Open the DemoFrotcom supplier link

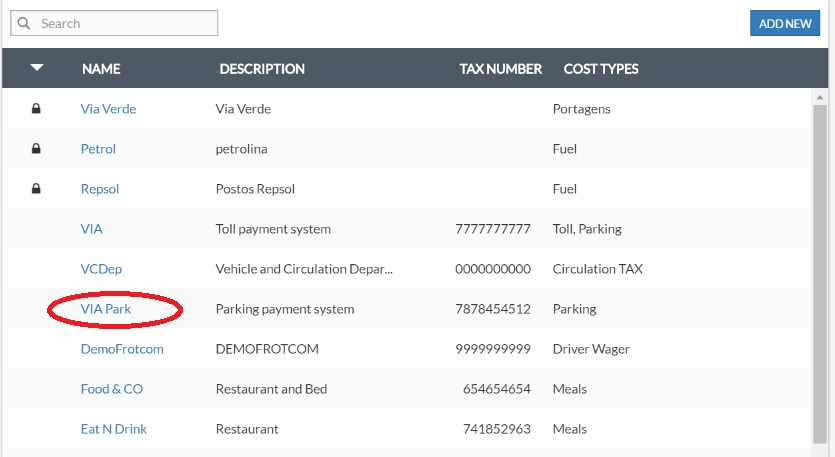122,349
